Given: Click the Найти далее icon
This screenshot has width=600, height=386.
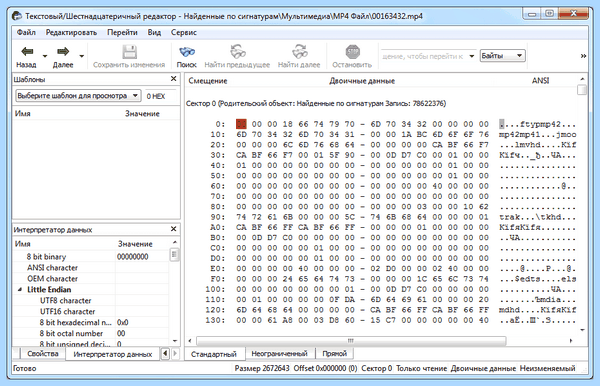Looking at the screenshot, I should click(299, 52).
